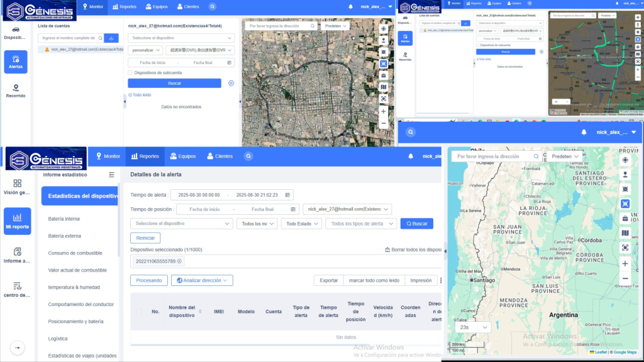Click the arrow button at the sidebar bottom
This screenshot has width=644, height=362.
click(x=17, y=348)
